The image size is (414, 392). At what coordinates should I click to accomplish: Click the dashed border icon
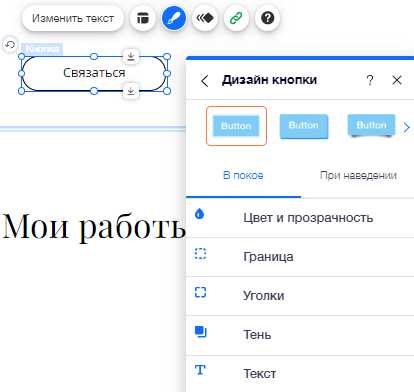(x=200, y=254)
